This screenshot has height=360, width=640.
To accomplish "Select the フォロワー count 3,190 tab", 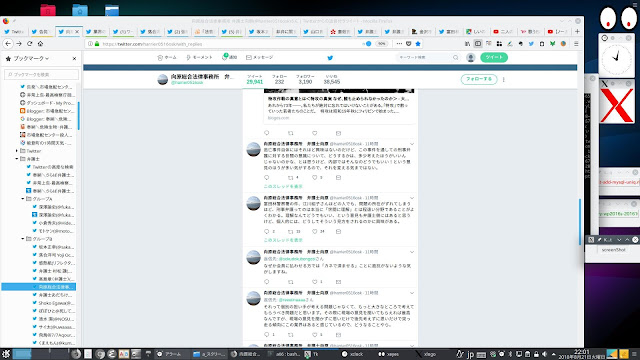I will point(305,79).
